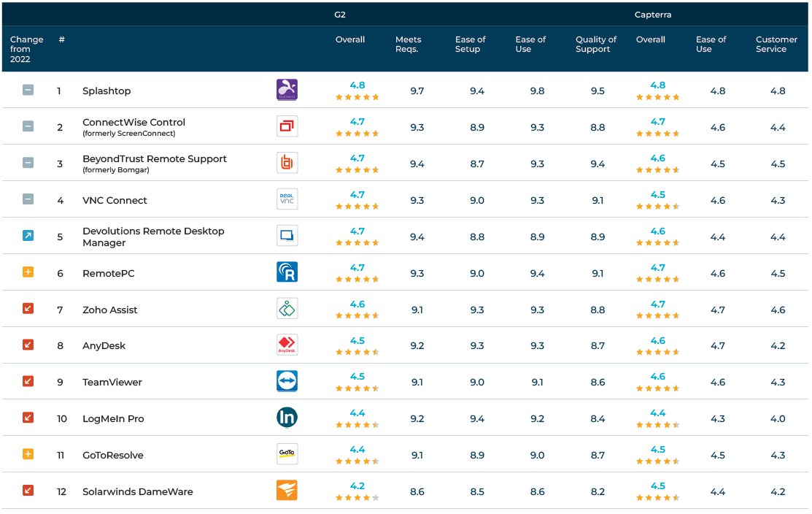Click the G2 star rating for Splashtop

pyautogui.click(x=357, y=97)
